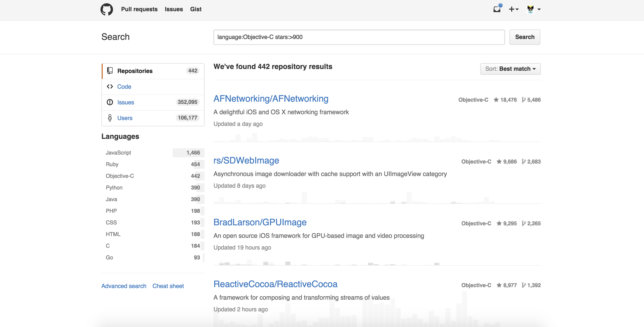Image resolution: width=644 pixels, height=327 pixels.
Task: Click 'Updated a day ago' text
Action: [238, 124]
